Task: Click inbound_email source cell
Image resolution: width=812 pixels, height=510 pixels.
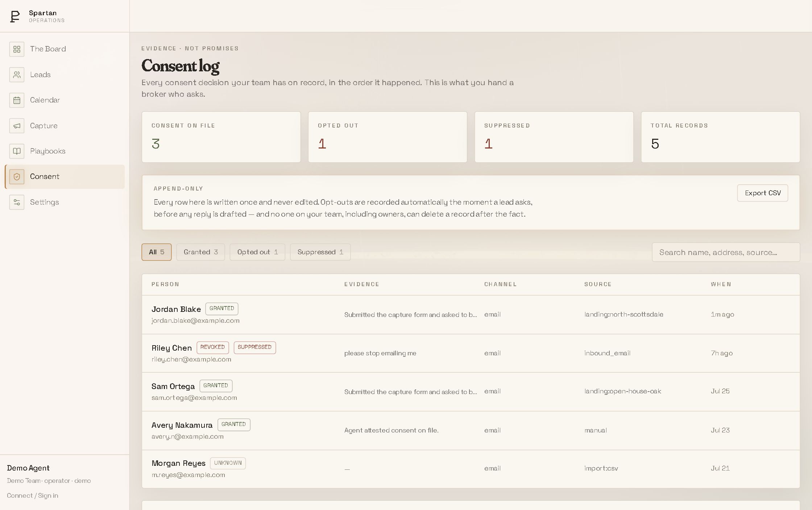Action: coord(608,353)
